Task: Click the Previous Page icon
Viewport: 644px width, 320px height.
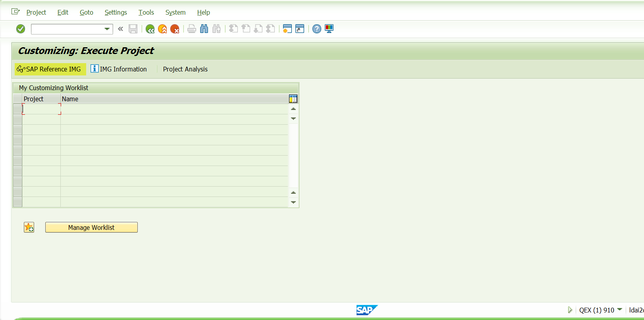Action: pos(246,29)
